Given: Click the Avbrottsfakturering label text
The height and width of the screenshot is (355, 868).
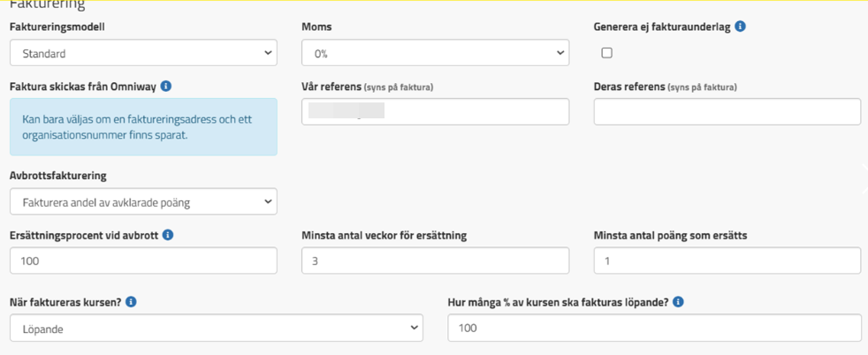Looking at the screenshot, I should [57, 176].
